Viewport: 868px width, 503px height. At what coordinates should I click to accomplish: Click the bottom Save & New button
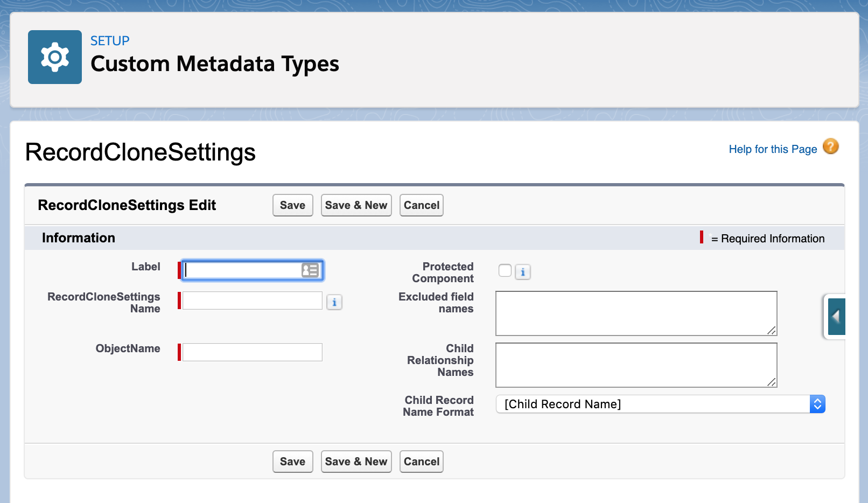coord(356,462)
